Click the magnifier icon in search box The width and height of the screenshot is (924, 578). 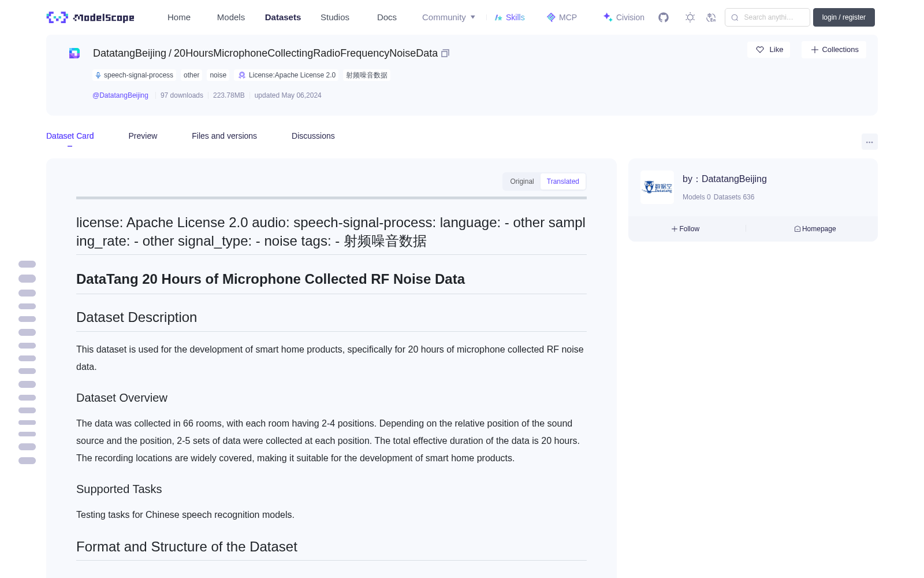(735, 17)
